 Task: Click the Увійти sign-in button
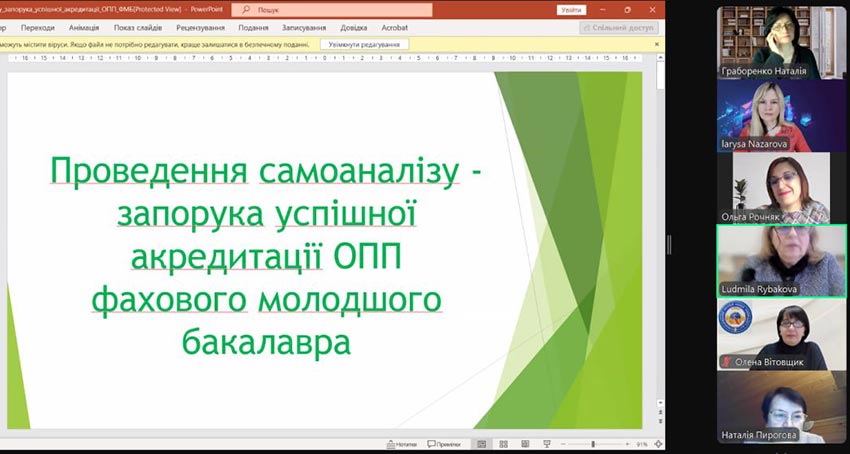[x=571, y=9]
